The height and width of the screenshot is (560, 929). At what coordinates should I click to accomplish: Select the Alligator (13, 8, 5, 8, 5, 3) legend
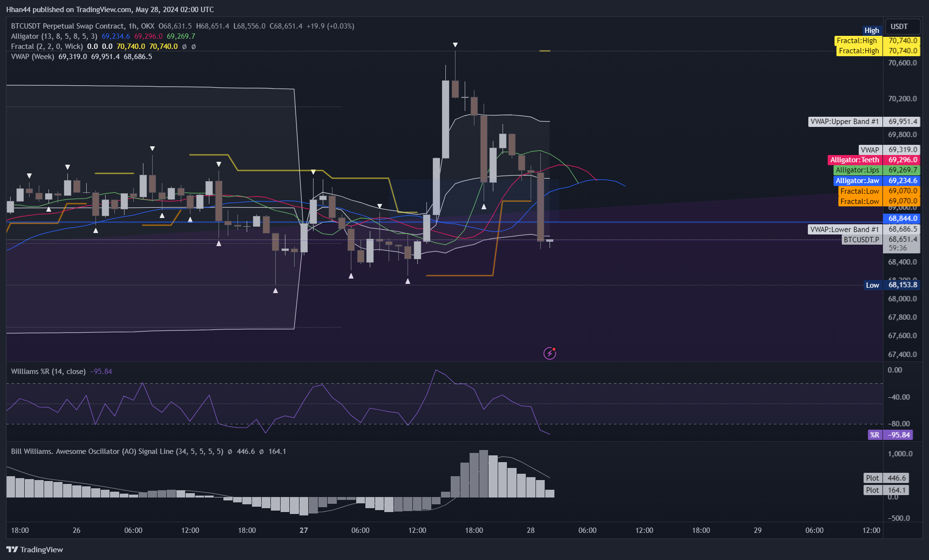(x=54, y=36)
